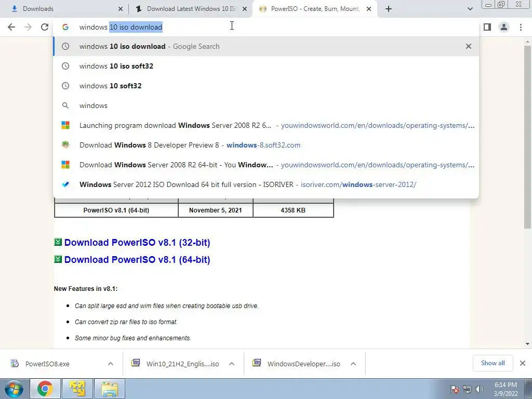Click the forward navigation arrow
The height and width of the screenshot is (399, 532).
(28, 27)
